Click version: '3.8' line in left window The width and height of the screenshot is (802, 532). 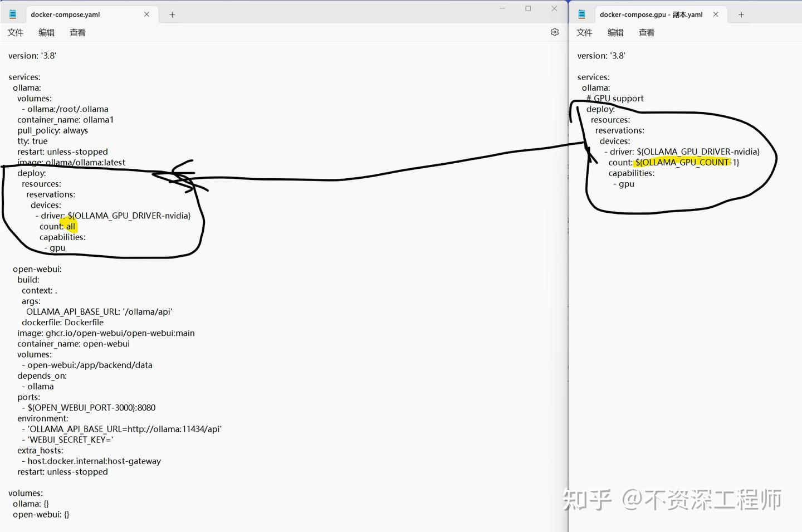[x=32, y=56]
